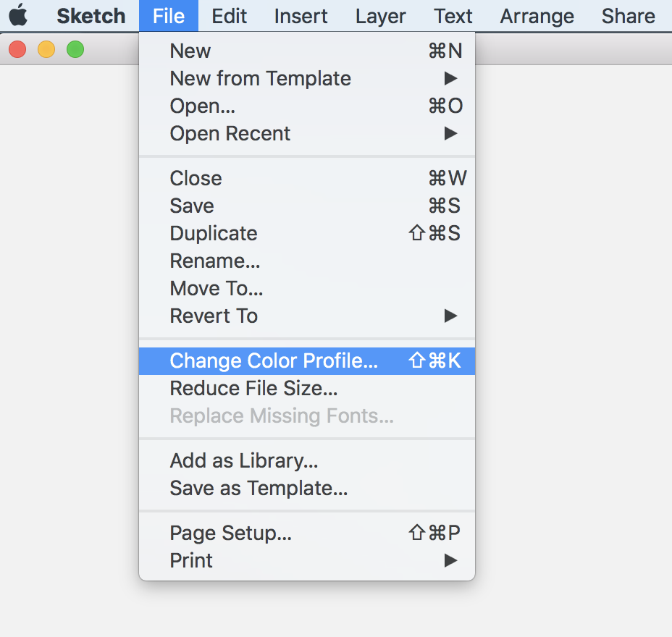Viewport: 672px width, 637px height.
Task: Click the green full-screen window button
Action: coord(75,49)
